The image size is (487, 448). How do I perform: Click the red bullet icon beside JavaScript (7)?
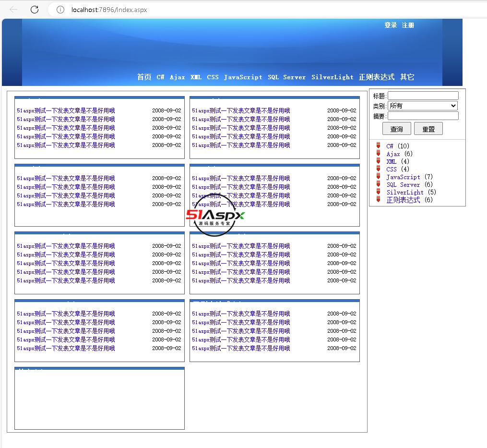(378, 176)
